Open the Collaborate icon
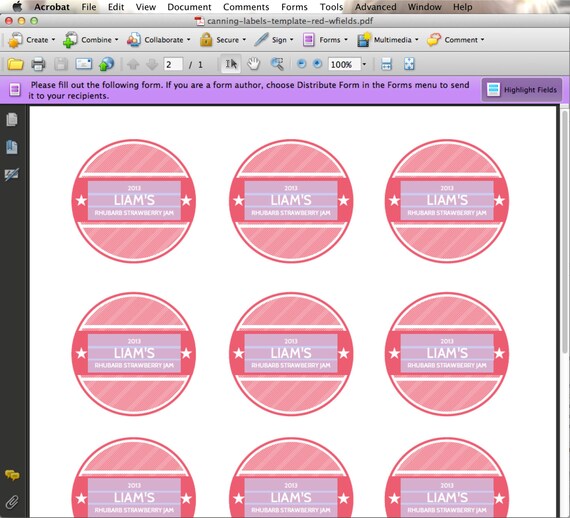Image resolution: width=570 pixels, height=518 pixels. 134,40
